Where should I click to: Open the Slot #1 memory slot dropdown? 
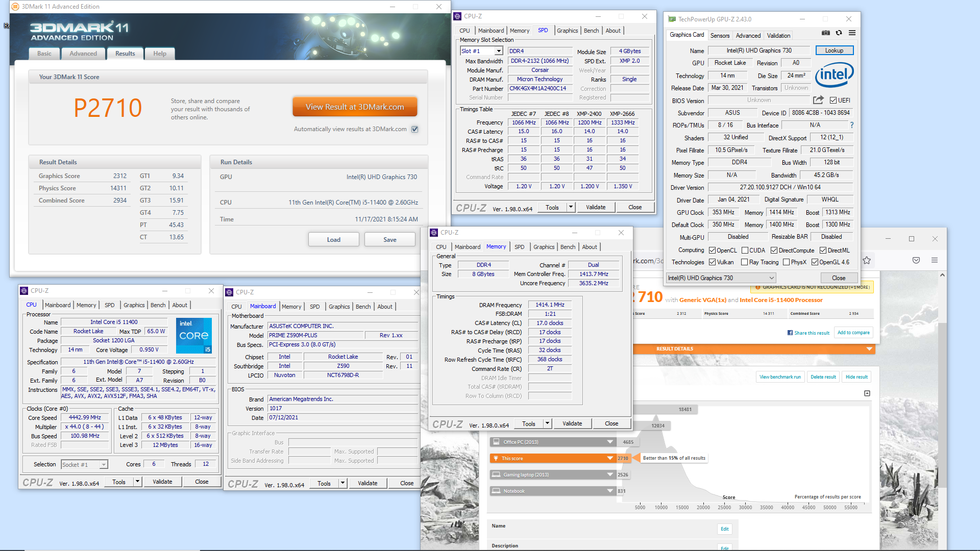pos(499,51)
